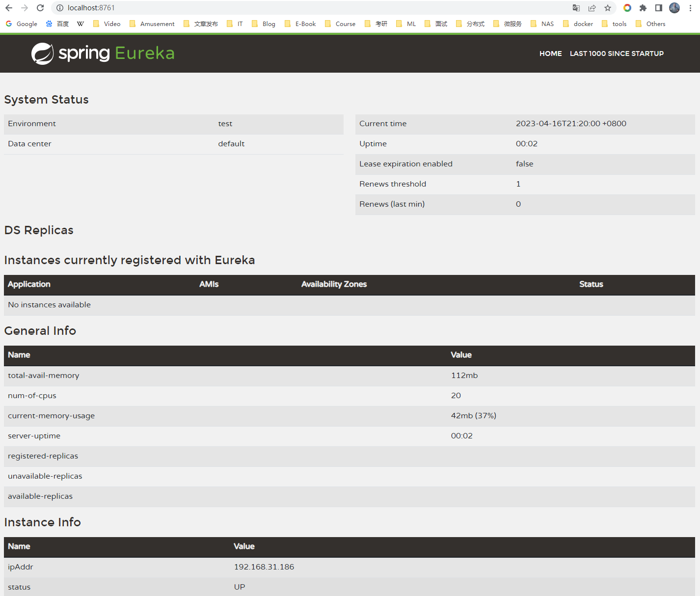The image size is (700, 596).
Task: Expand the E-Book bookmarks folder
Action: [300, 24]
